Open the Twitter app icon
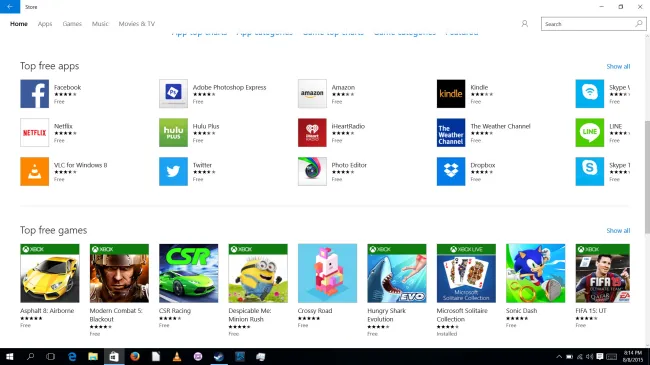Image resolution: width=650 pixels, height=365 pixels. (173, 171)
